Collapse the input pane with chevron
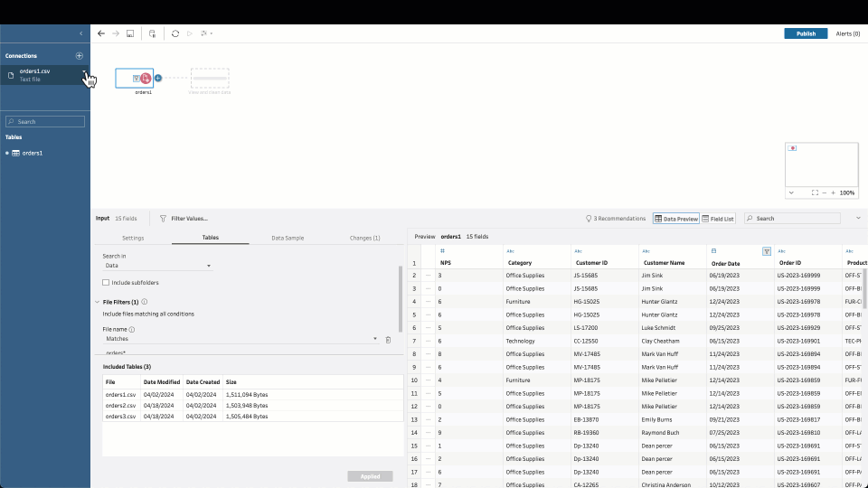This screenshot has height=488, width=868. 858,218
